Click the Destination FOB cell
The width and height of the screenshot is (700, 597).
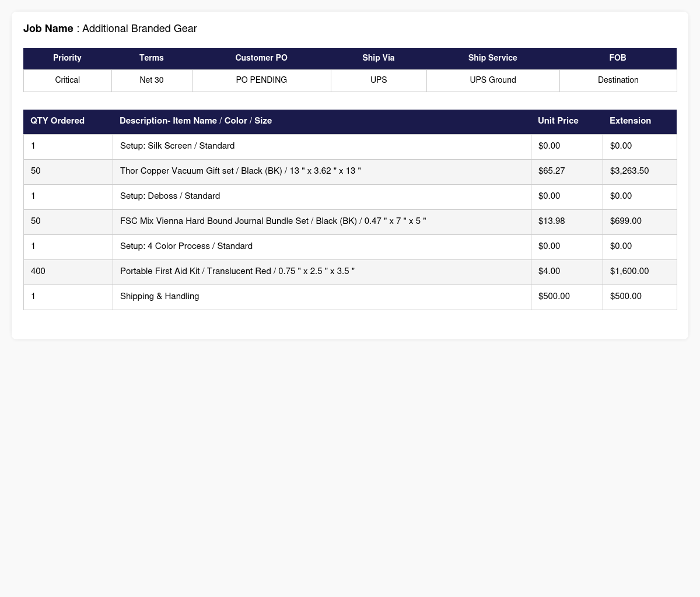[x=618, y=80]
